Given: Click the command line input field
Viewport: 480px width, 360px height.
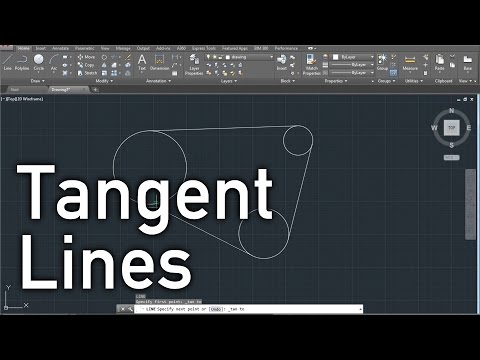Looking at the screenshot, I should tap(248, 309).
